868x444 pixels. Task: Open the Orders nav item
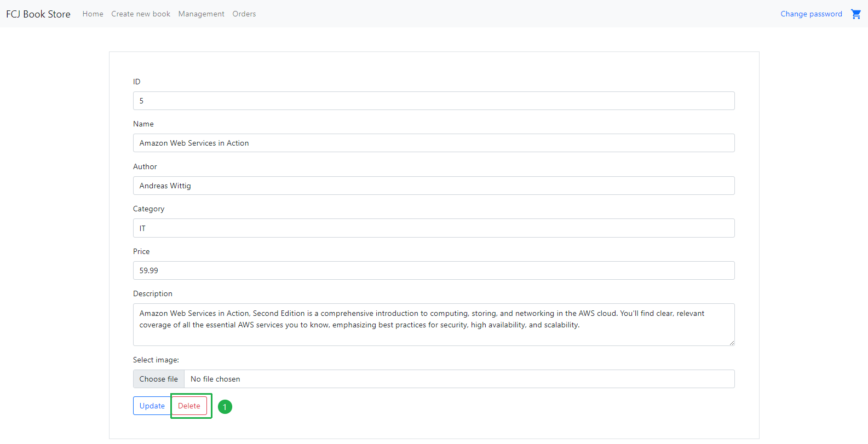coord(244,14)
